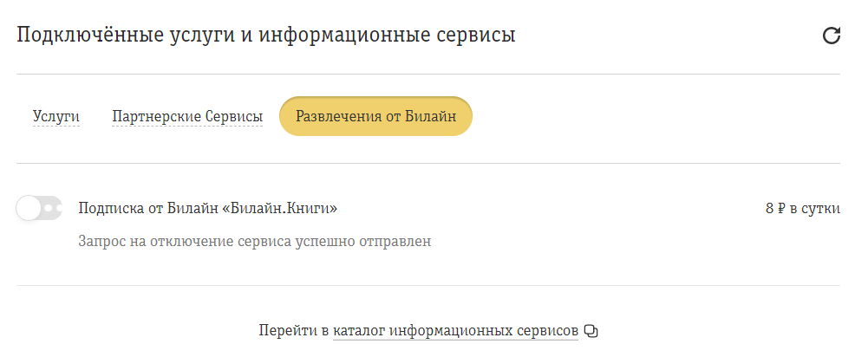868x357 pixels.
Task: Open the каталог информационных сервисов link
Action: (x=455, y=331)
